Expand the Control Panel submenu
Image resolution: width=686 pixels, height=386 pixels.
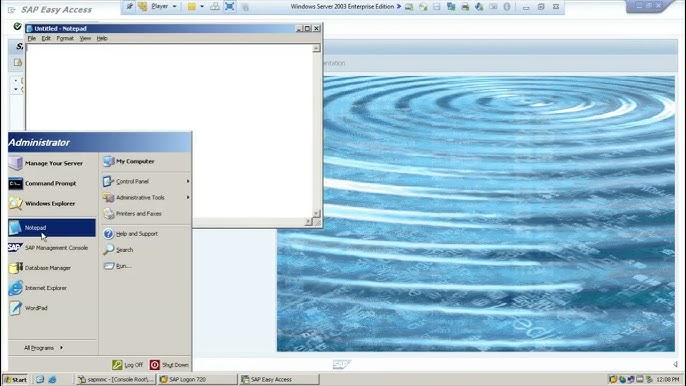click(145, 181)
